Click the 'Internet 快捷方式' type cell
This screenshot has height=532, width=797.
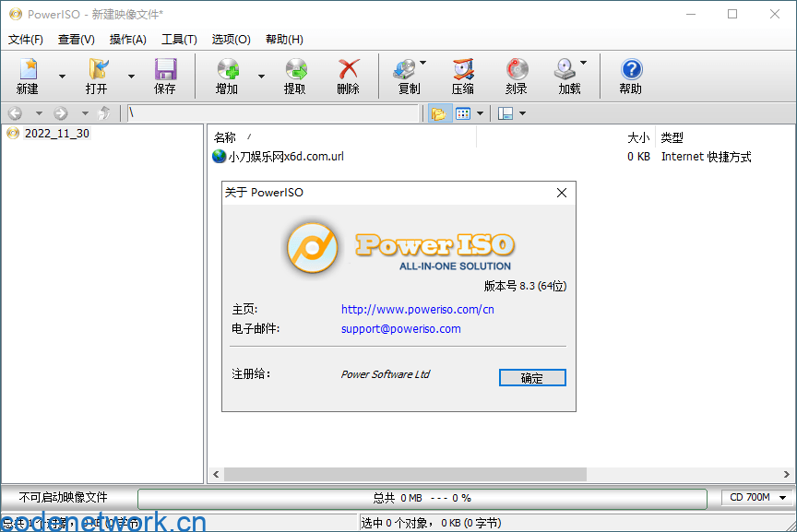coord(706,157)
